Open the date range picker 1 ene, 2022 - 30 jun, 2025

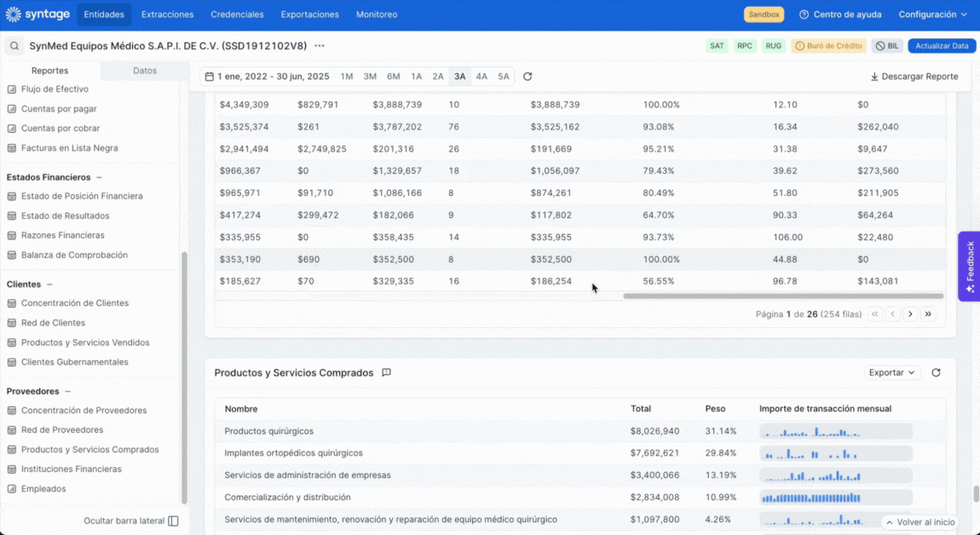pos(268,77)
